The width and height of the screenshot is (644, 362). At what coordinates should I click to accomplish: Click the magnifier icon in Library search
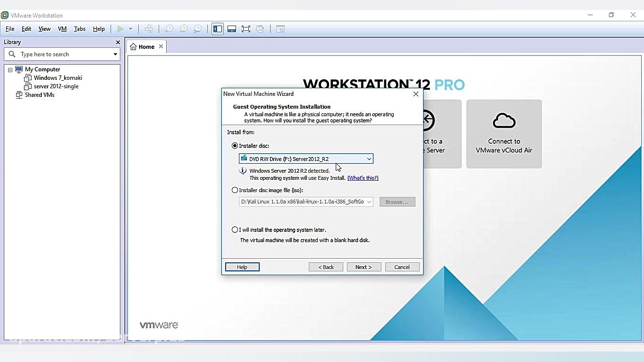[12, 54]
